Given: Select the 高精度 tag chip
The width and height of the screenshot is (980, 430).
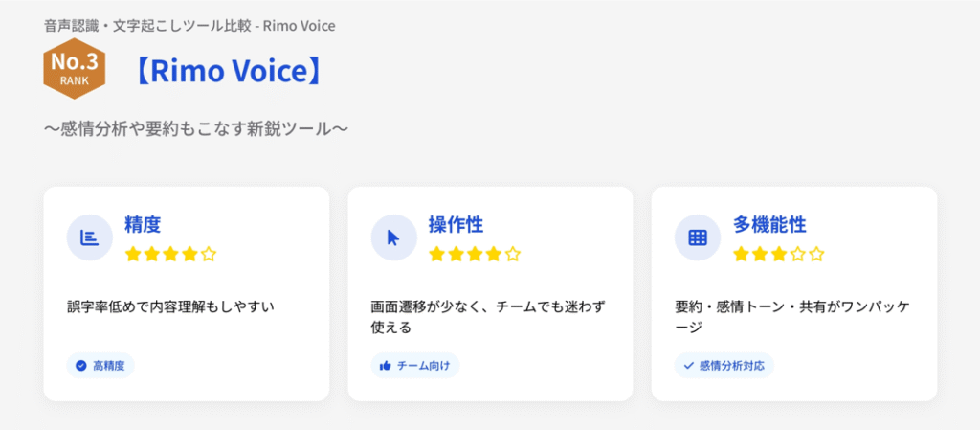Looking at the screenshot, I should coord(100,366).
